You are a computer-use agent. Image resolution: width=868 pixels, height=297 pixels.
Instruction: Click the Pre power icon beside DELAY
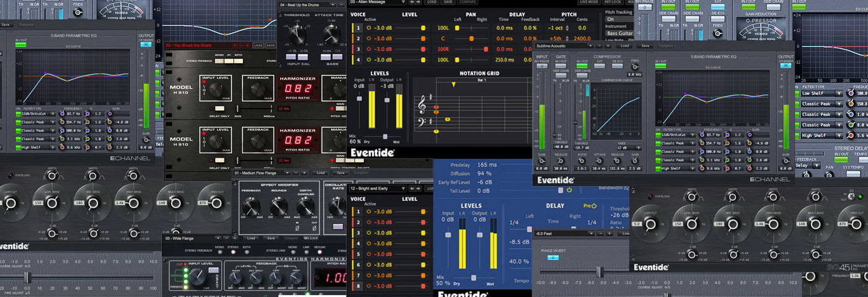pos(593,205)
